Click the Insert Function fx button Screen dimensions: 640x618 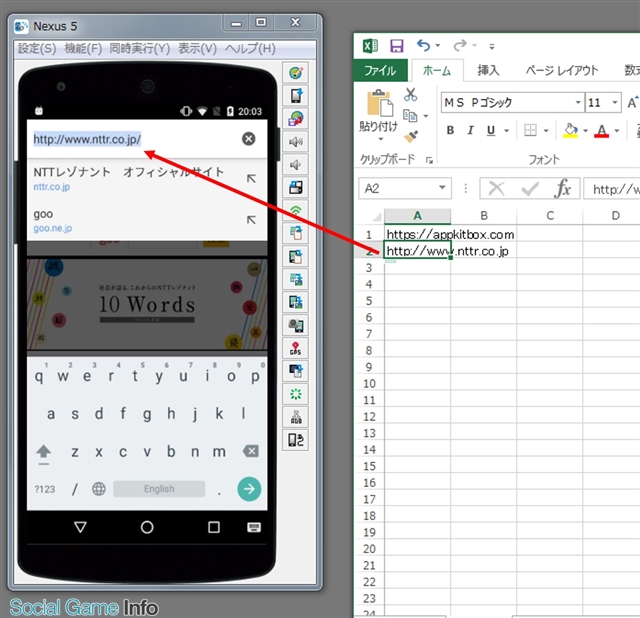pos(563,189)
